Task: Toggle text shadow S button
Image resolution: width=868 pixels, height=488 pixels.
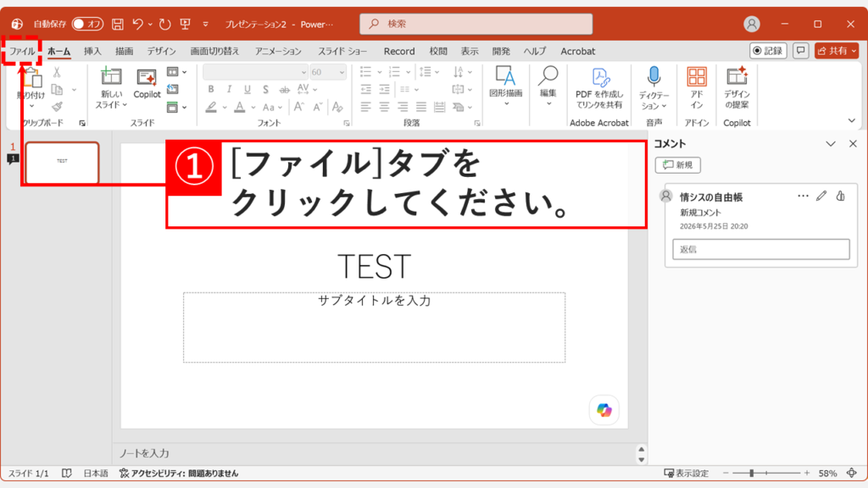Action: pyautogui.click(x=265, y=89)
